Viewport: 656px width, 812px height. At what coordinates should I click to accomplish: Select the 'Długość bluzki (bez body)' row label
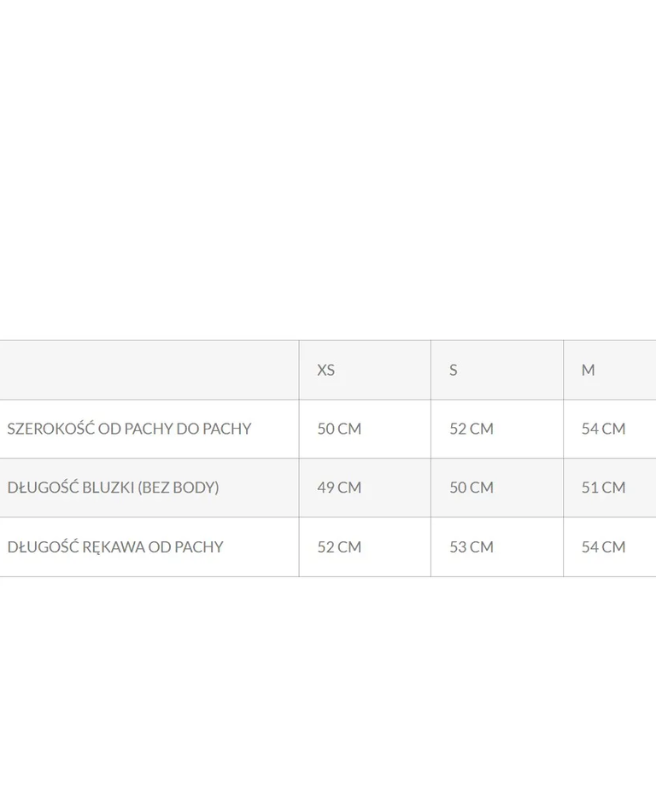click(x=113, y=488)
